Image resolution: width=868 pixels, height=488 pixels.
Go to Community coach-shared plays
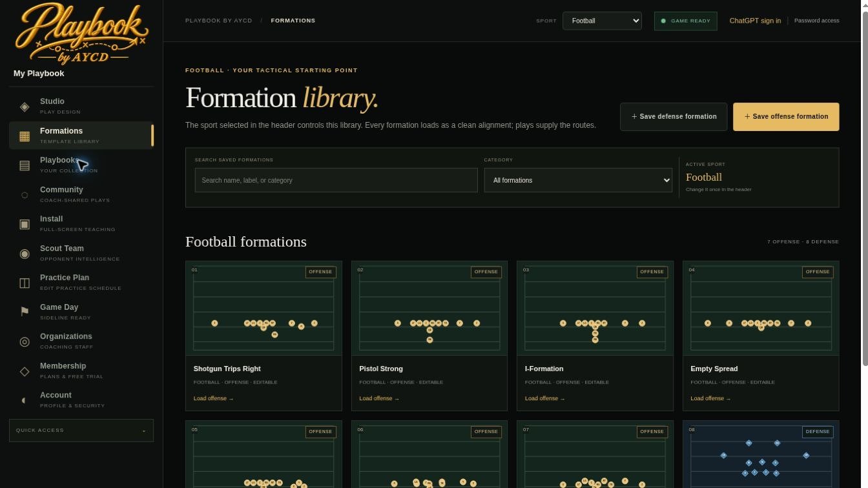pos(81,194)
